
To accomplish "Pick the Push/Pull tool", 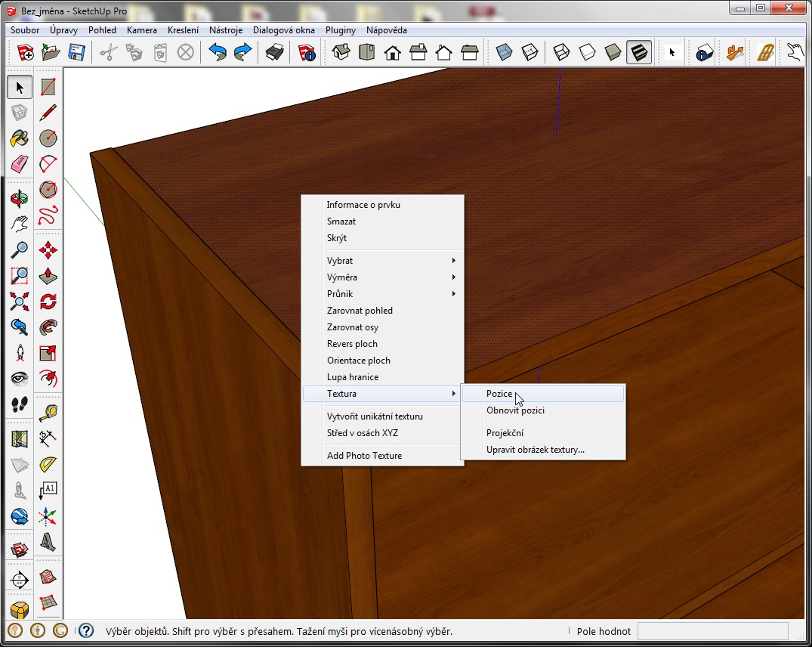I will [x=48, y=275].
